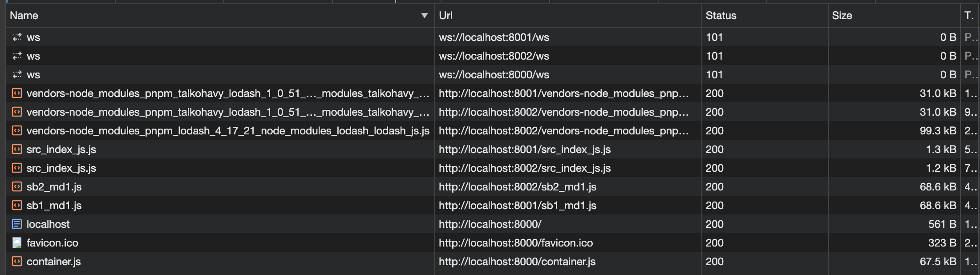Click the script icon next to container.js

(17, 262)
